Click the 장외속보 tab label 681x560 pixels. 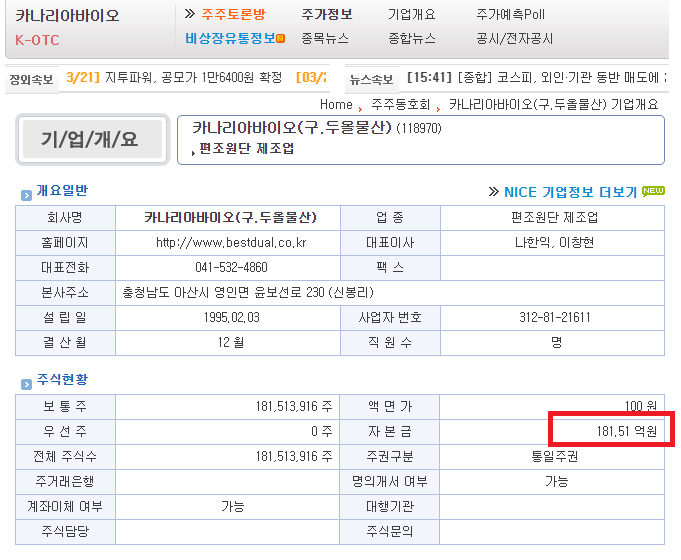[x=31, y=80]
